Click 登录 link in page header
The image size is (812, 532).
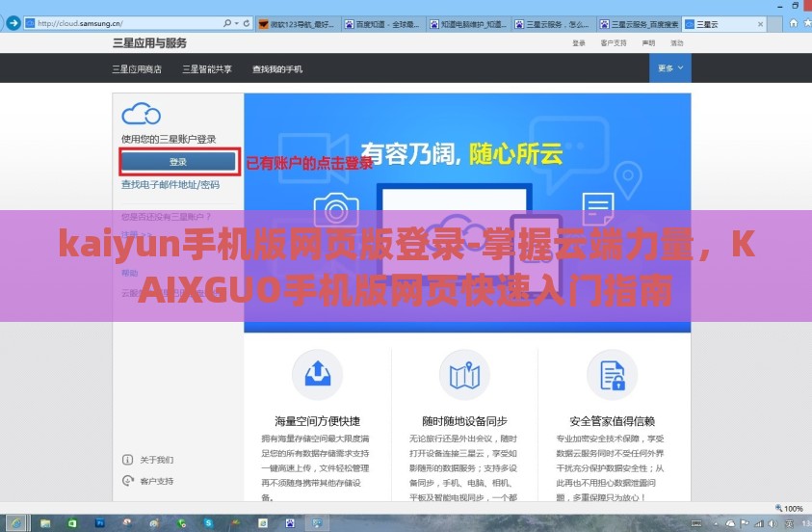(579, 43)
